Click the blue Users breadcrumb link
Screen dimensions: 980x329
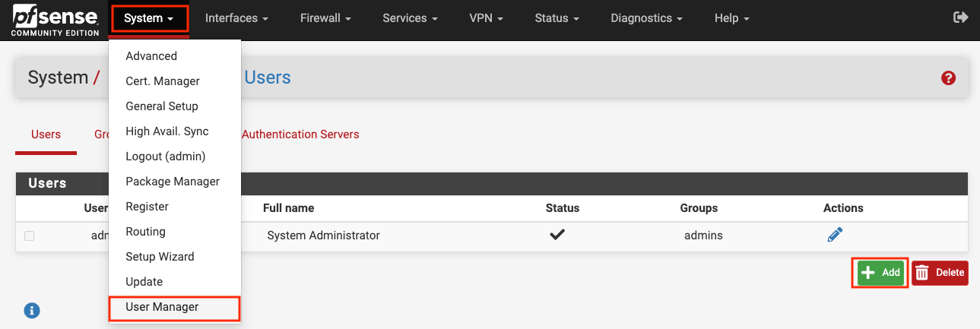click(x=268, y=78)
